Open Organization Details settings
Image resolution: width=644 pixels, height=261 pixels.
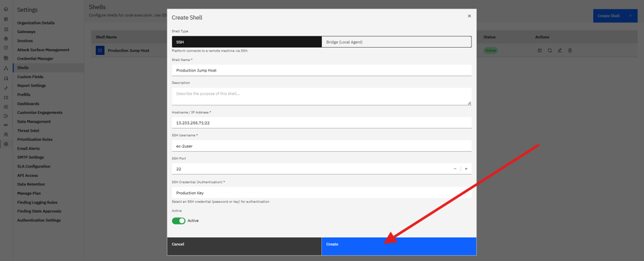[36, 23]
